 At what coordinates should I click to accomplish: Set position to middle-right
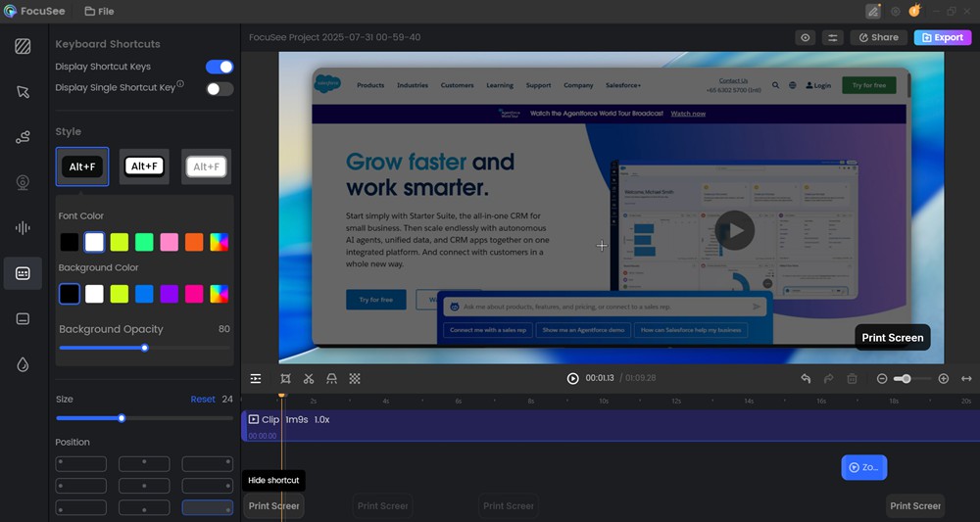[208, 486]
